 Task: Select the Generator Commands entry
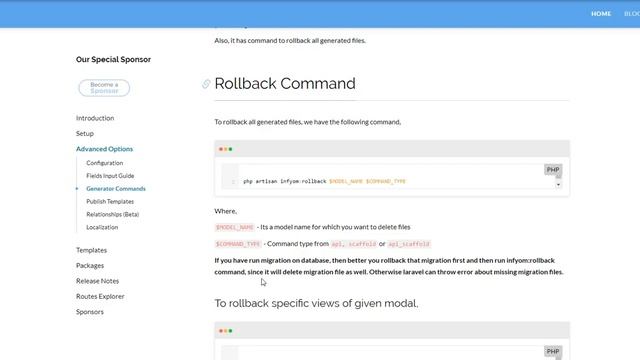point(116,189)
